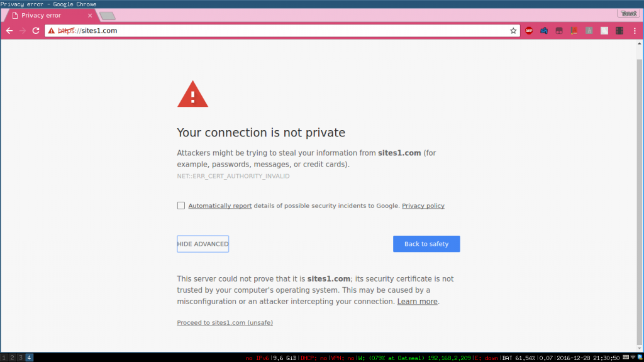Click the Back to safety button
This screenshot has width=644, height=362.
(x=426, y=244)
